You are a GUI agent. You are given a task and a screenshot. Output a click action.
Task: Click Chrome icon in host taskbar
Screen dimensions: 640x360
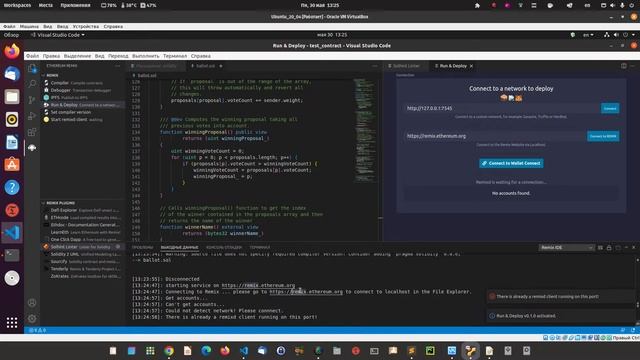tap(169, 351)
